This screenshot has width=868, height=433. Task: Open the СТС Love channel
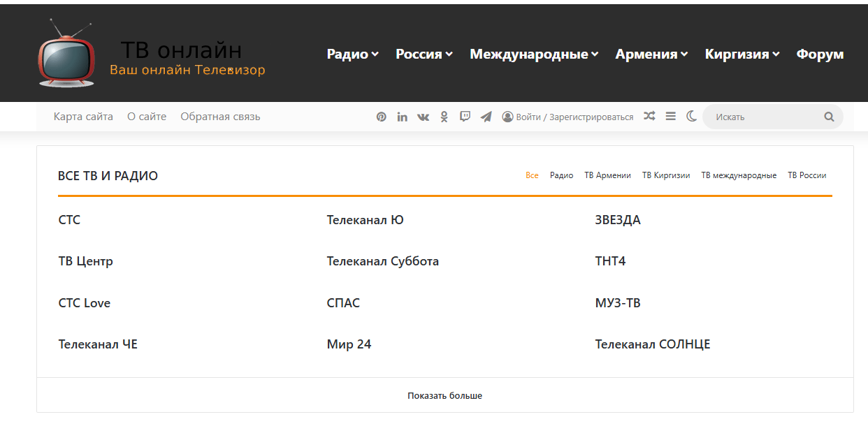[x=84, y=303]
